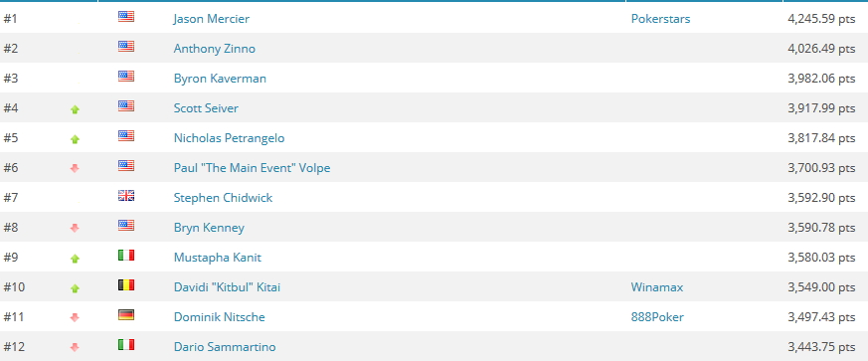Click the German flag next to Dominik Nitsche
This screenshot has width=868, height=361.
(x=126, y=315)
